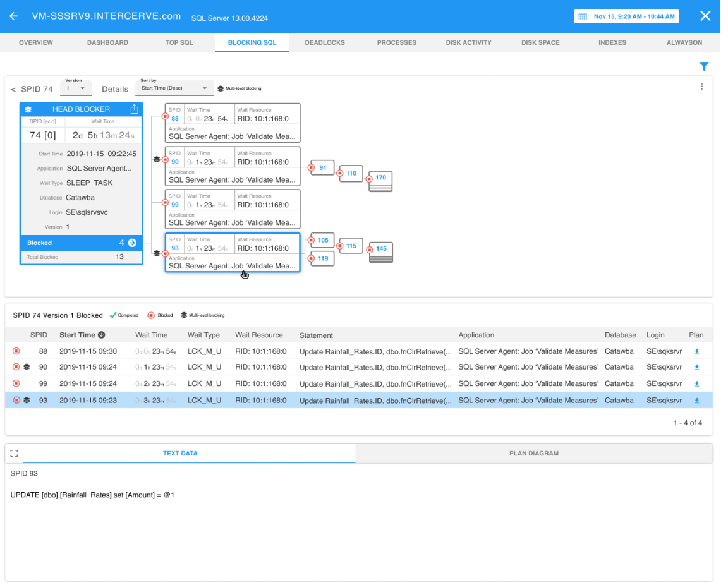The height and width of the screenshot is (585, 728).
Task: Go back using the SPID 74 chevron
Action: [x=13, y=90]
